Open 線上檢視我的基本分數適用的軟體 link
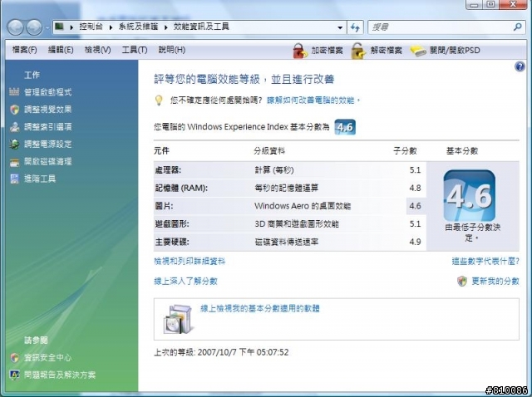 pyautogui.click(x=260, y=308)
